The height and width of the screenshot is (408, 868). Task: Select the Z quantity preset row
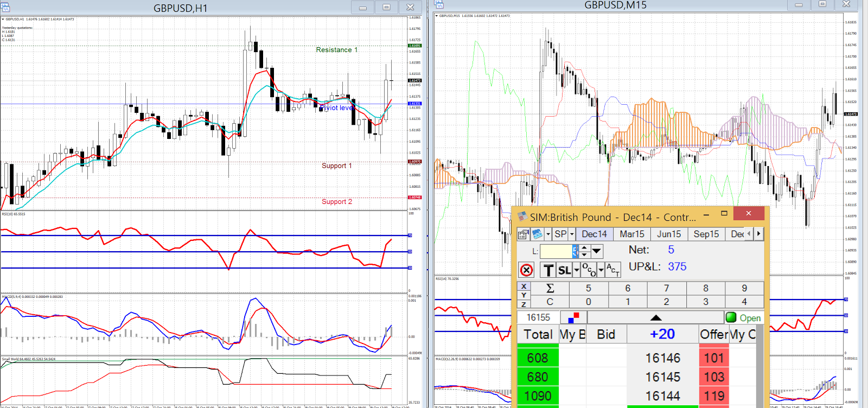pos(524,304)
